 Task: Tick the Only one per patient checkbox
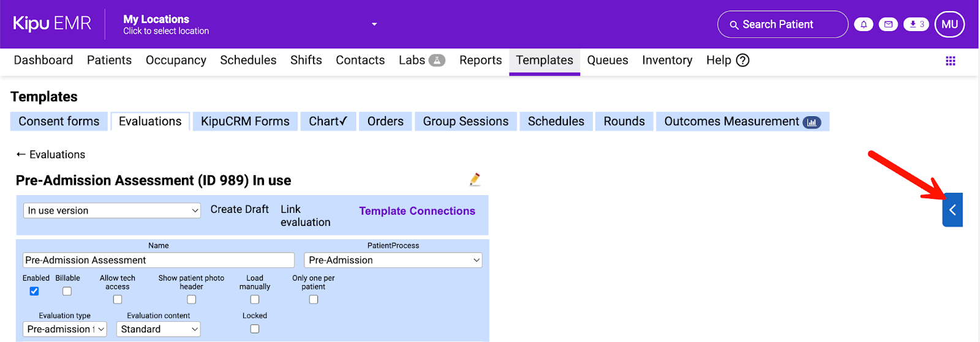tap(314, 299)
